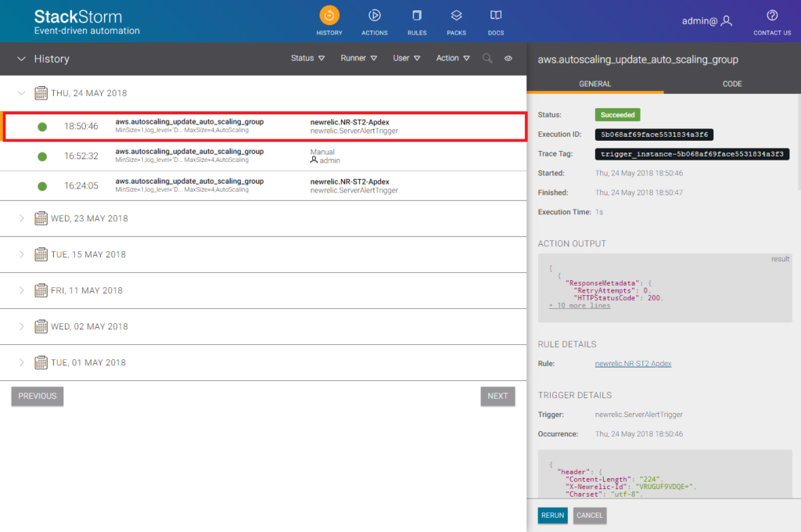The width and height of the screenshot is (801, 532).
Task: Collapse the History panel chevron
Action: (x=21, y=59)
